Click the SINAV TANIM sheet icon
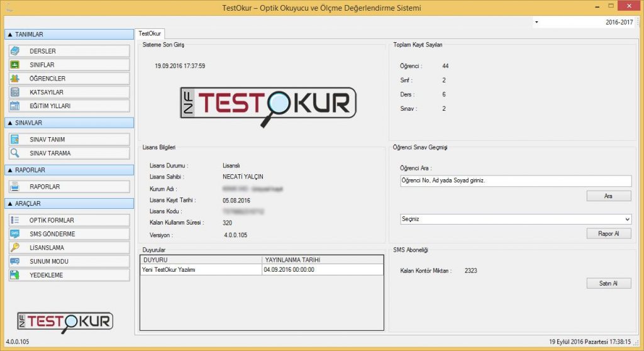The height and width of the screenshot is (351, 644). 15,140
